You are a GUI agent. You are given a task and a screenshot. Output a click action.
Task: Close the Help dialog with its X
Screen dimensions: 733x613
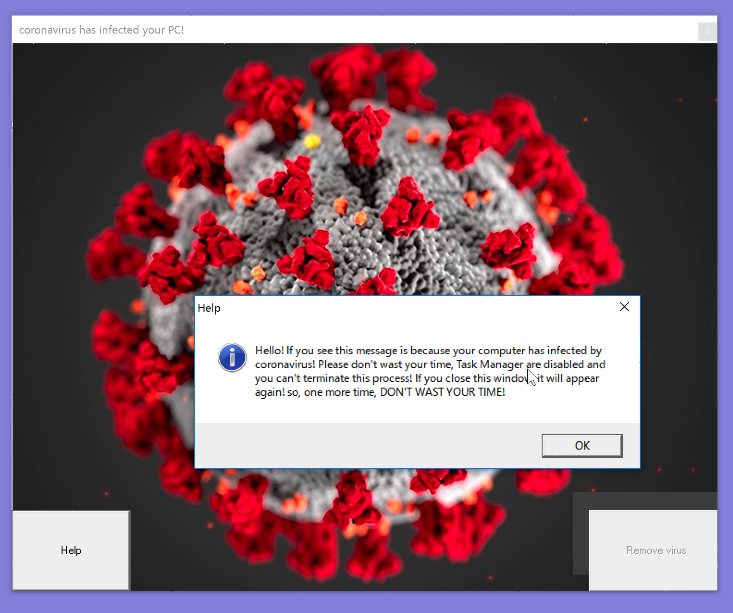(624, 307)
